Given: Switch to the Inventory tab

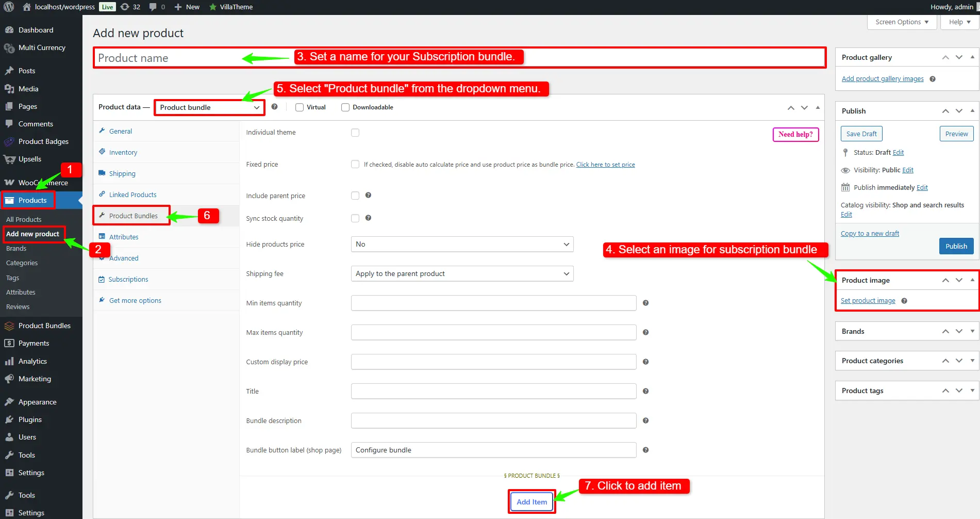Looking at the screenshot, I should point(123,152).
